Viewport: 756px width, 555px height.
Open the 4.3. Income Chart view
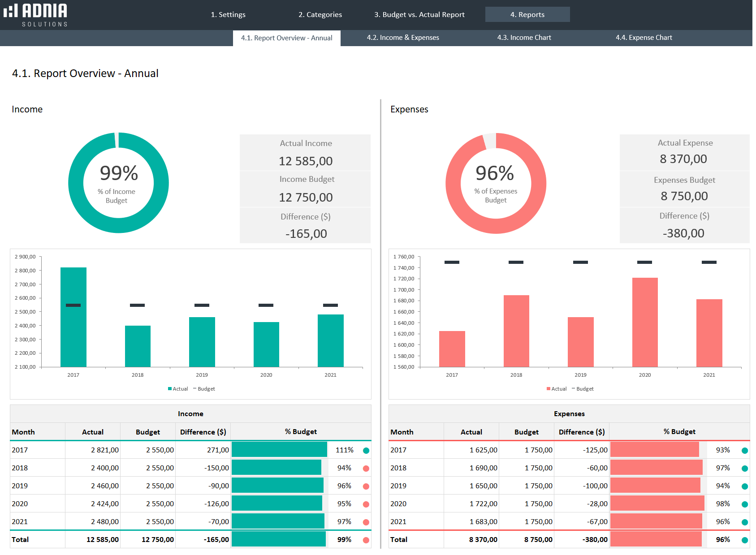coord(524,38)
